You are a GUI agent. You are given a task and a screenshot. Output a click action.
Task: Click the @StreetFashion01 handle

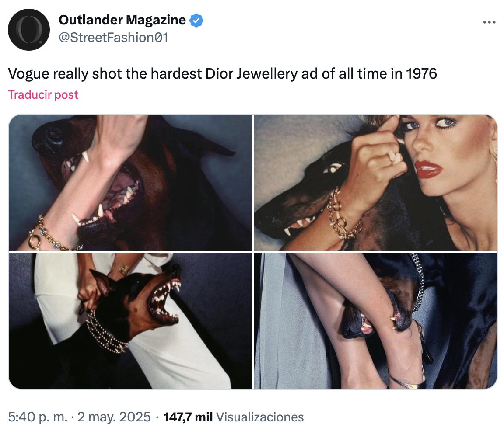click(113, 38)
